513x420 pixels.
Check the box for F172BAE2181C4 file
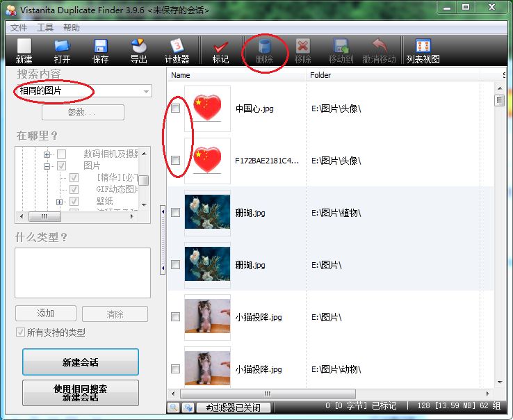176,160
